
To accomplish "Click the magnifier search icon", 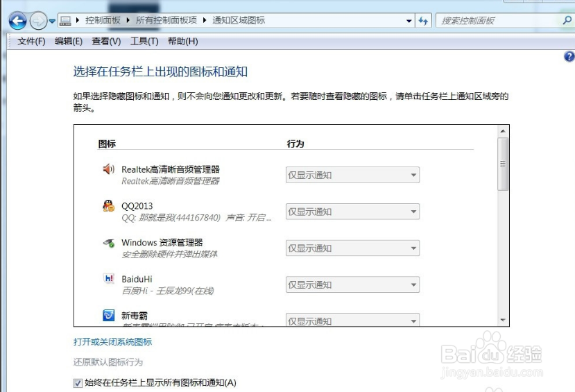I will (x=567, y=21).
